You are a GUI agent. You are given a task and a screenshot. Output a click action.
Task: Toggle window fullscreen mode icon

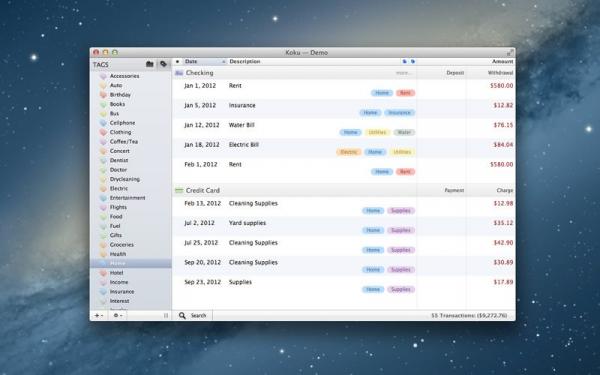point(510,52)
